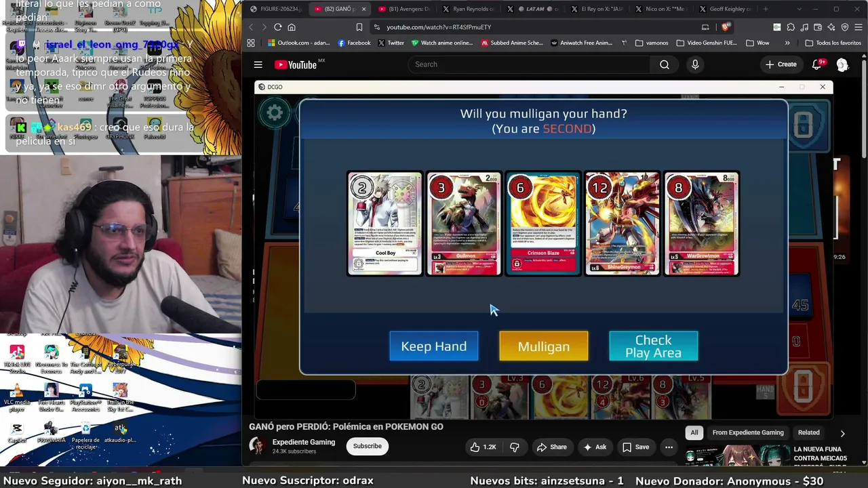Screen dimensions: 868x488
Task: Open the Papelera de reciclaje icon
Action: [x=85, y=434]
